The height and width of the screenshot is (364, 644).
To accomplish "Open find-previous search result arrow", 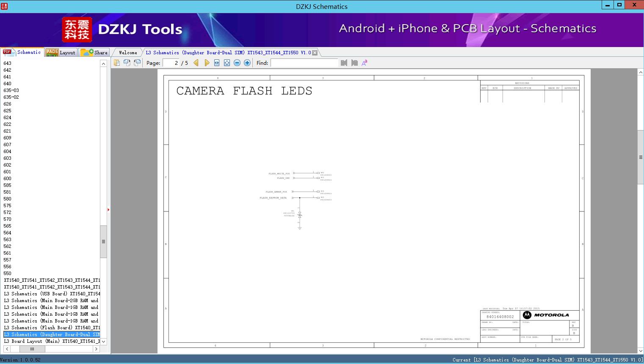I will tap(344, 62).
